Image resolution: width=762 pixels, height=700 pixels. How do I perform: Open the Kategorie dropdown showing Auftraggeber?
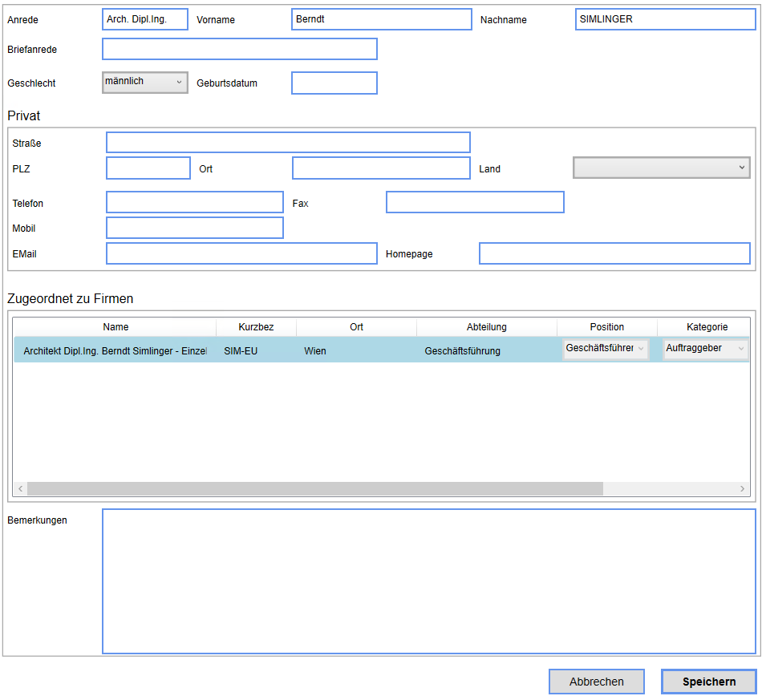pyautogui.click(x=706, y=349)
